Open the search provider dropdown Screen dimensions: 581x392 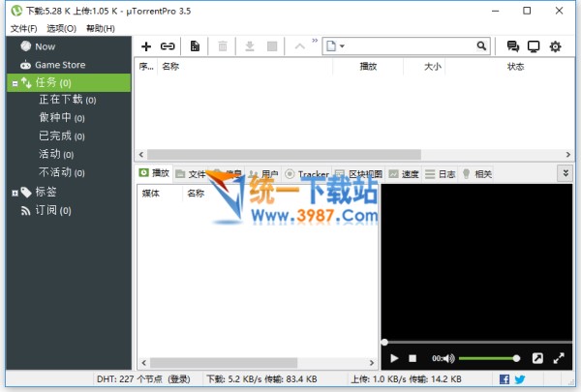[335, 46]
